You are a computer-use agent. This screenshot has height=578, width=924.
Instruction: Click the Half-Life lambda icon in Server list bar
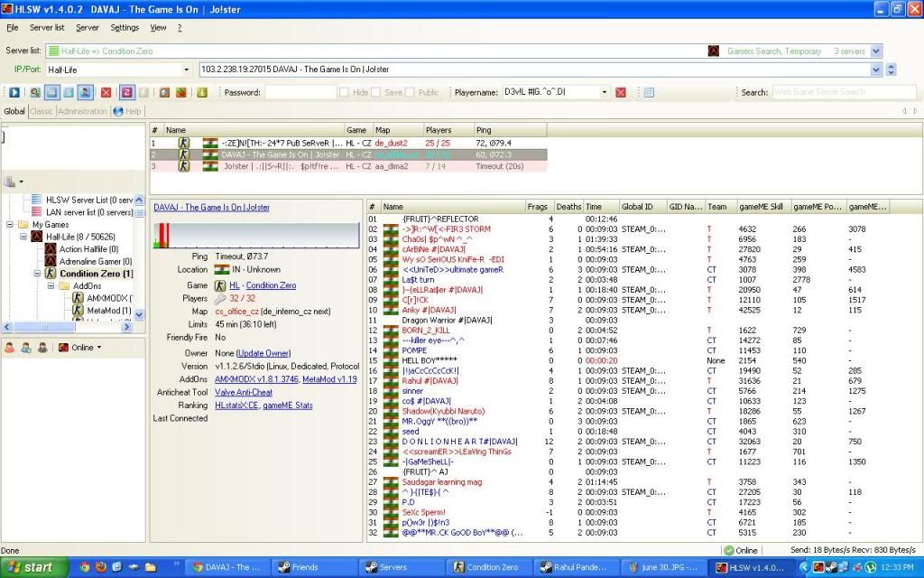[714, 51]
